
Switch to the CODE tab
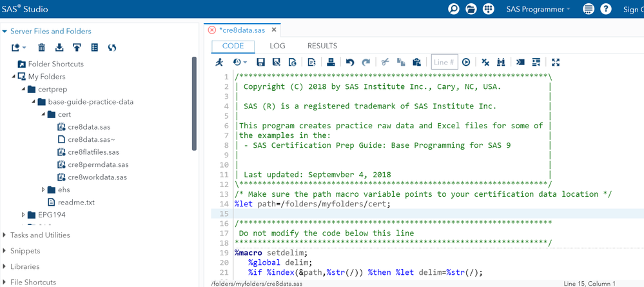pyautogui.click(x=233, y=46)
